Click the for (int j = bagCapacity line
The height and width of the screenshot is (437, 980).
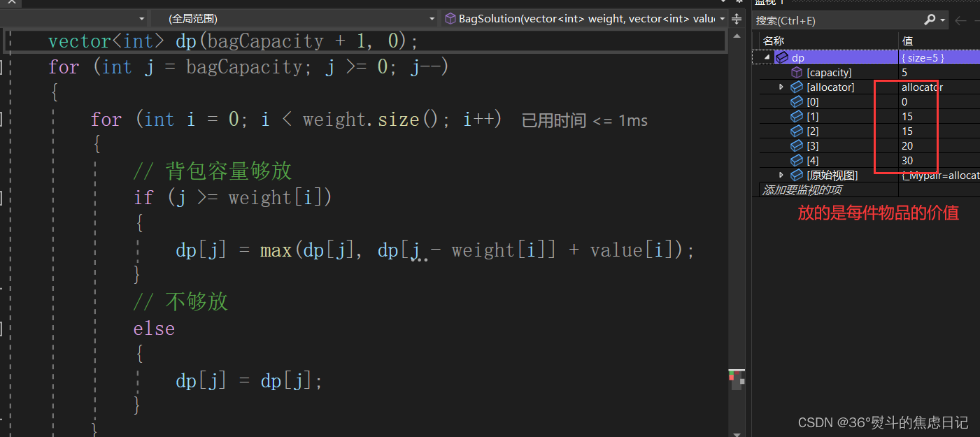(x=248, y=67)
